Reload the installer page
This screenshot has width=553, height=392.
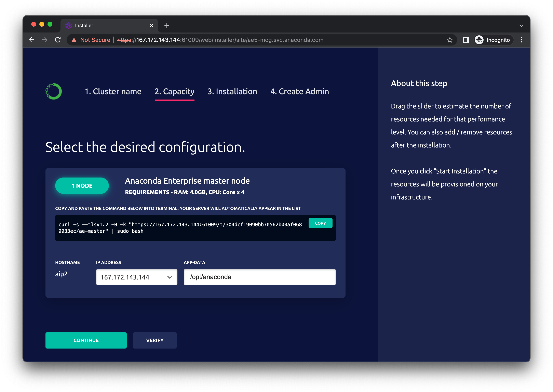coord(58,40)
